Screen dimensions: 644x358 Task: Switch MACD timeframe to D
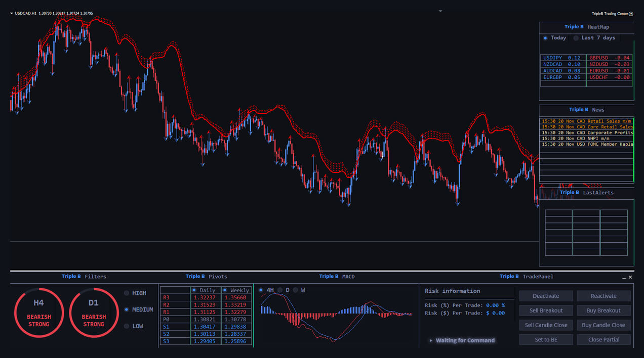point(280,290)
